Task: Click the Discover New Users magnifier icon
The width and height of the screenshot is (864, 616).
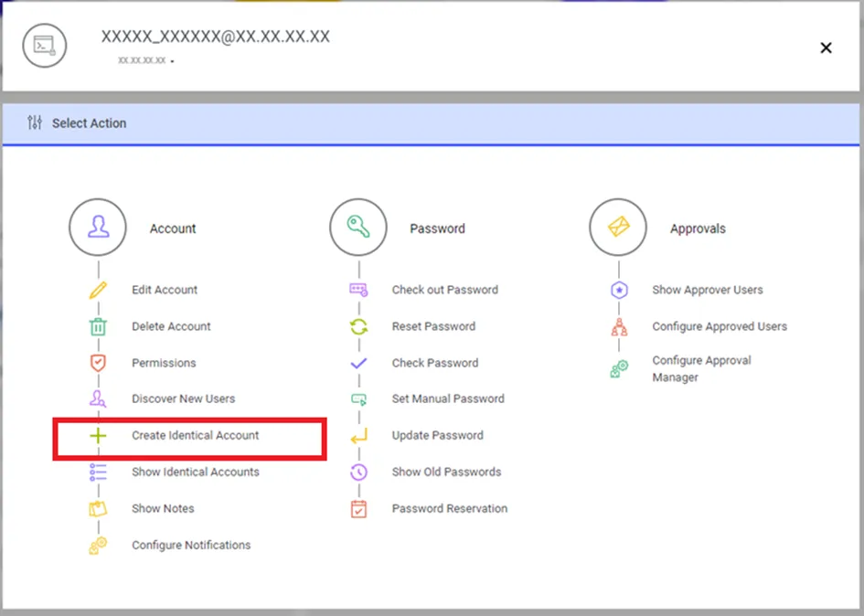Action: click(98, 398)
